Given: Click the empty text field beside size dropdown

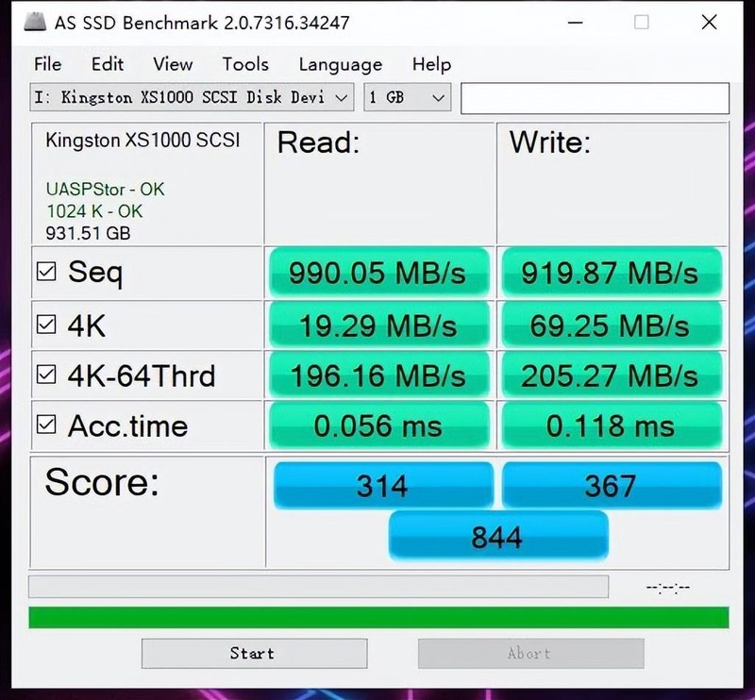Looking at the screenshot, I should pyautogui.click(x=595, y=98).
